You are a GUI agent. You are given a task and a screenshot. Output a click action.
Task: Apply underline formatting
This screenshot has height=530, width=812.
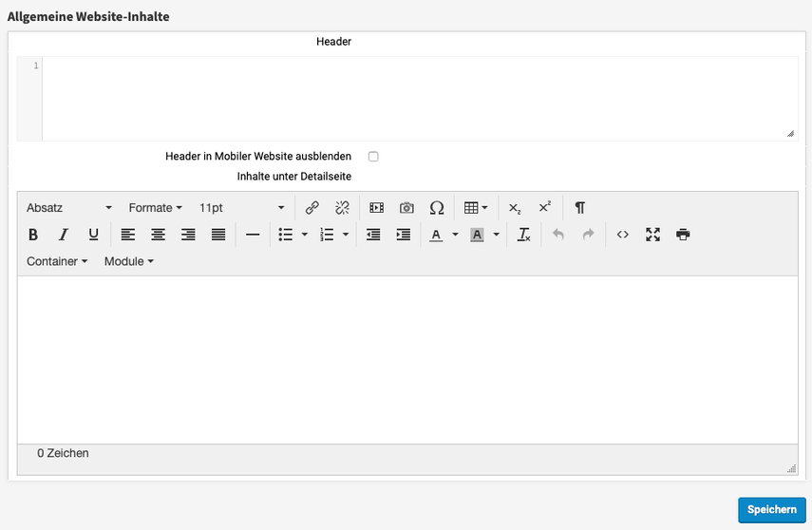[93, 235]
